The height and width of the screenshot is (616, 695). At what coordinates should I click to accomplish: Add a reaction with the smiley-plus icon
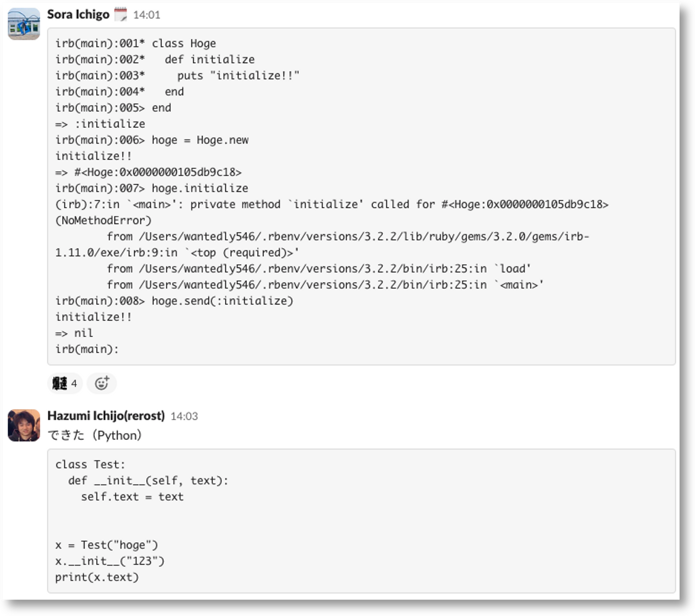point(102,383)
